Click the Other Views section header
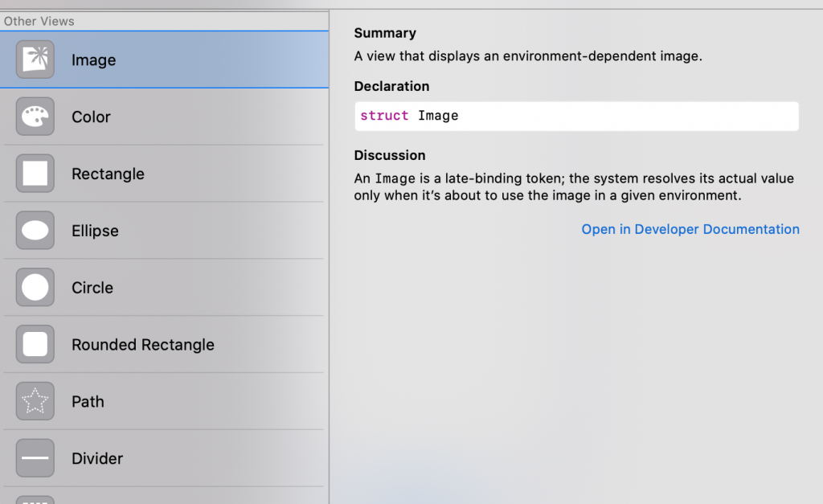The width and height of the screenshot is (823, 504). (39, 21)
